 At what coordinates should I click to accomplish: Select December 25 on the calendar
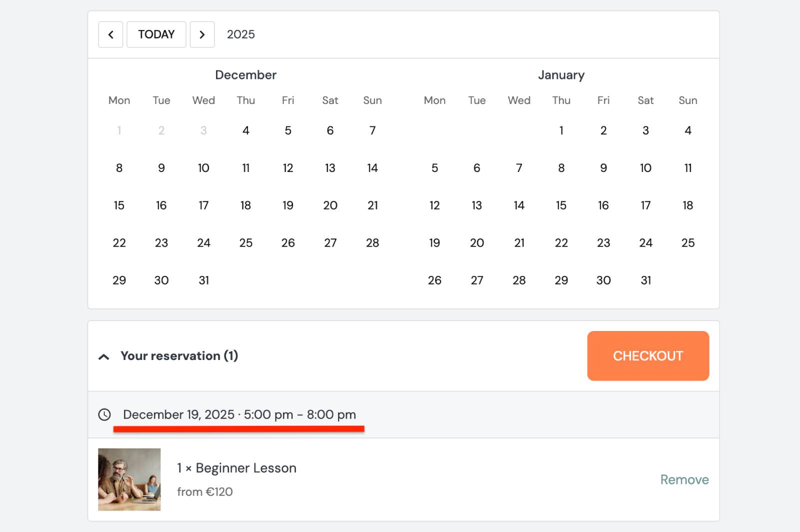[245, 243]
